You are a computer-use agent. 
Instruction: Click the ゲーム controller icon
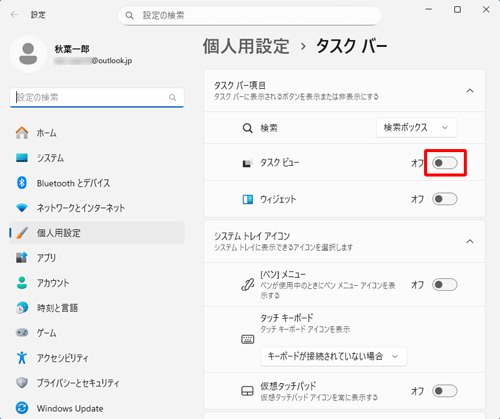pyautogui.click(x=22, y=333)
